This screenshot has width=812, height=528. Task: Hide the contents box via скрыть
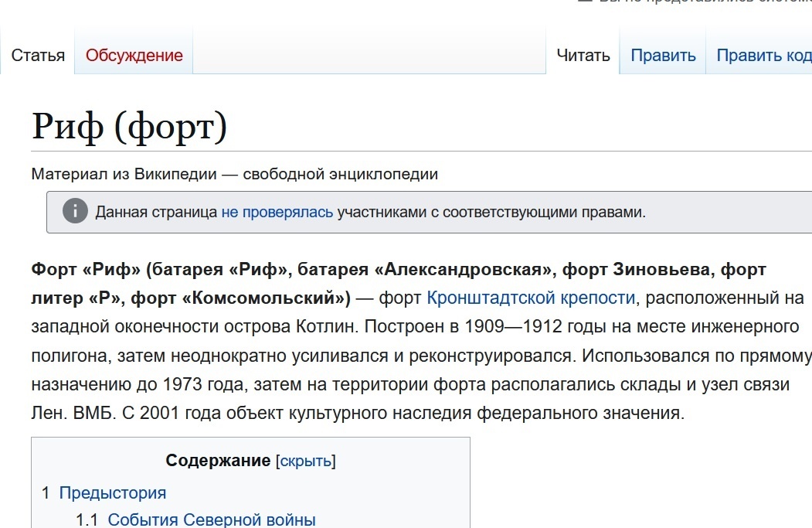tap(307, 460)
